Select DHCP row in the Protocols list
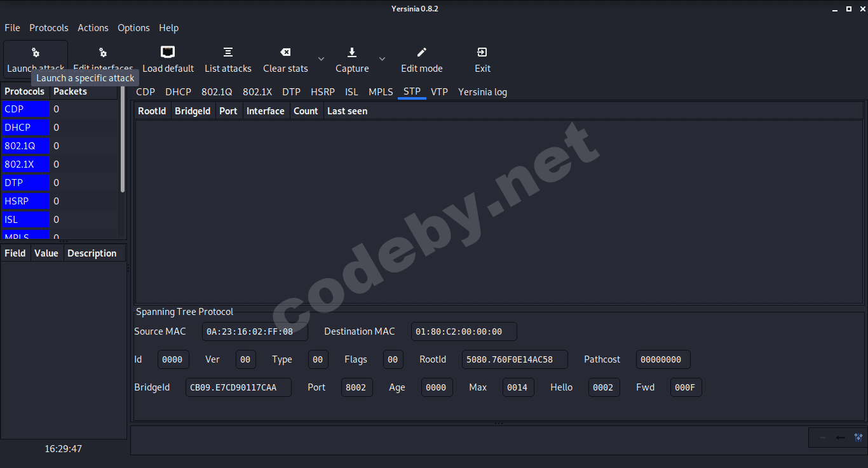 [60, 128]
